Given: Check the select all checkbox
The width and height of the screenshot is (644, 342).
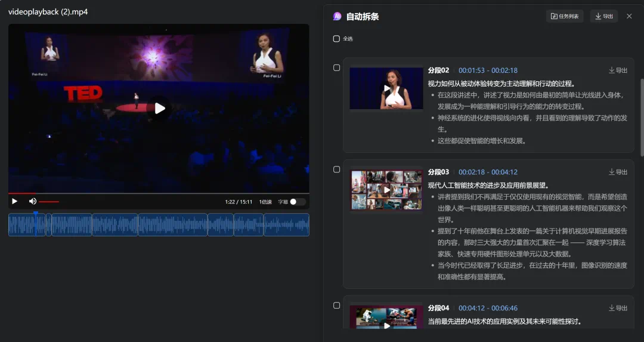Looking at the screenshot, I should click(336, 39).
